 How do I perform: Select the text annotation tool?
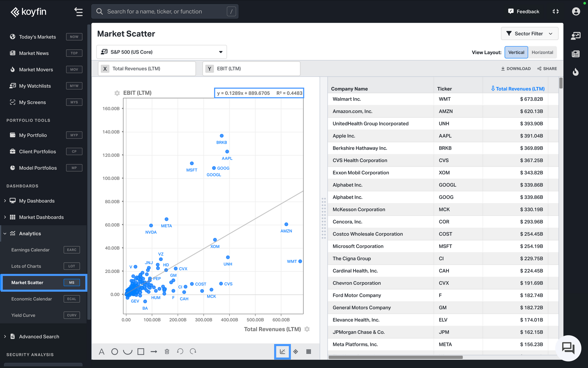102,352
